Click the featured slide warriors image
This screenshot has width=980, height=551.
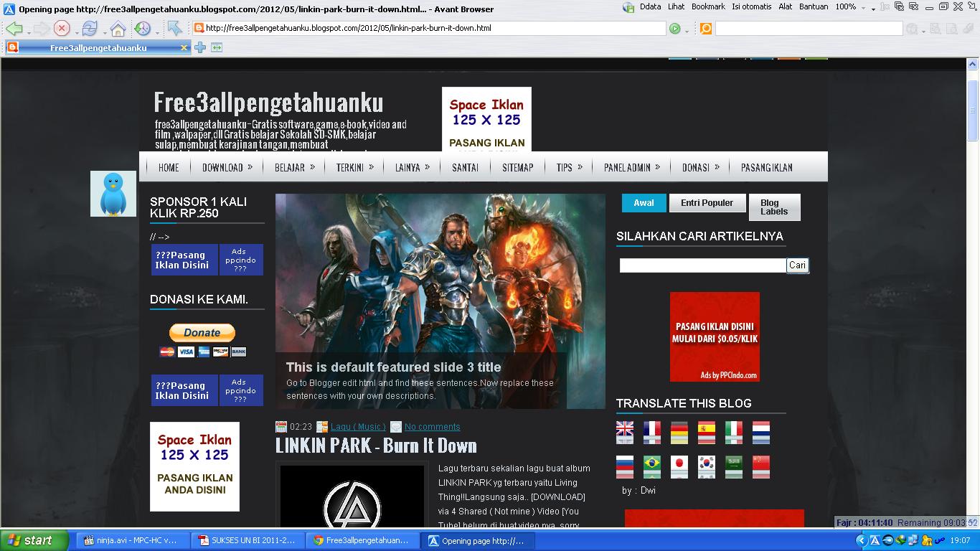point(440,301)
